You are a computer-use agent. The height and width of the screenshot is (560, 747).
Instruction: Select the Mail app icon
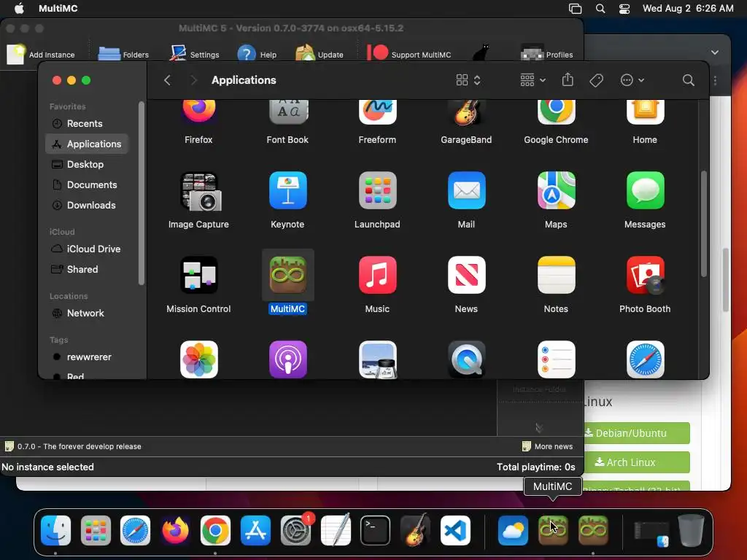[x=466, y=190]
